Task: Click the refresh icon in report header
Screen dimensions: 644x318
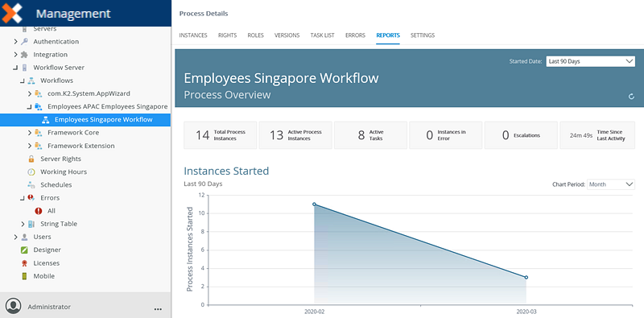Action: 631,97
